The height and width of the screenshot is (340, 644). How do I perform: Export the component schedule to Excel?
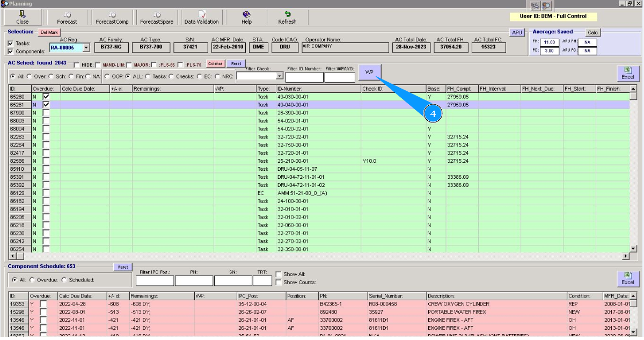(627, 278)
